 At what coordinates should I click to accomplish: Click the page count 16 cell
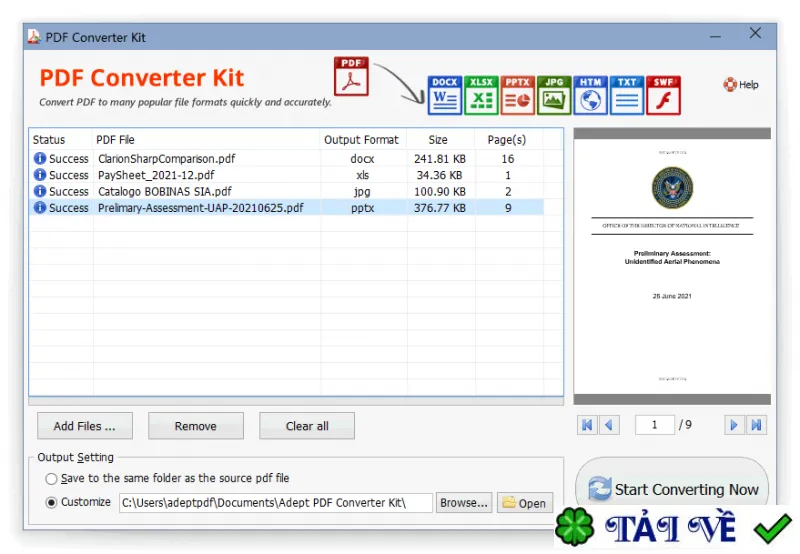[508, 159]
